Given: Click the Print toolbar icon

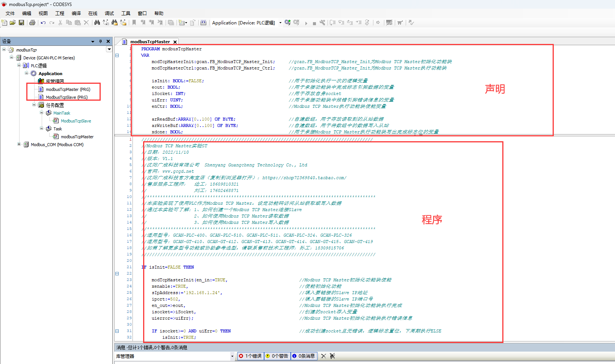Looking at the screenshot, I should coord(32,23).
